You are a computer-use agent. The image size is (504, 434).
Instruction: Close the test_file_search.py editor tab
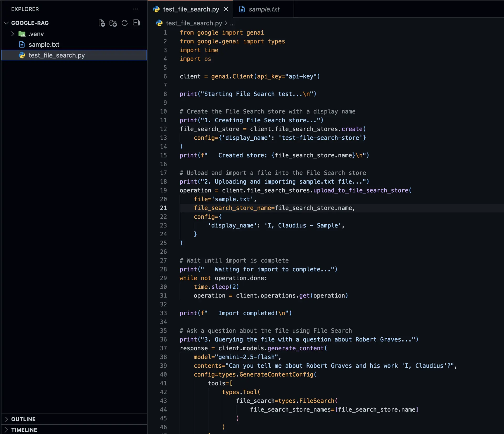click(x=226, y=9)
